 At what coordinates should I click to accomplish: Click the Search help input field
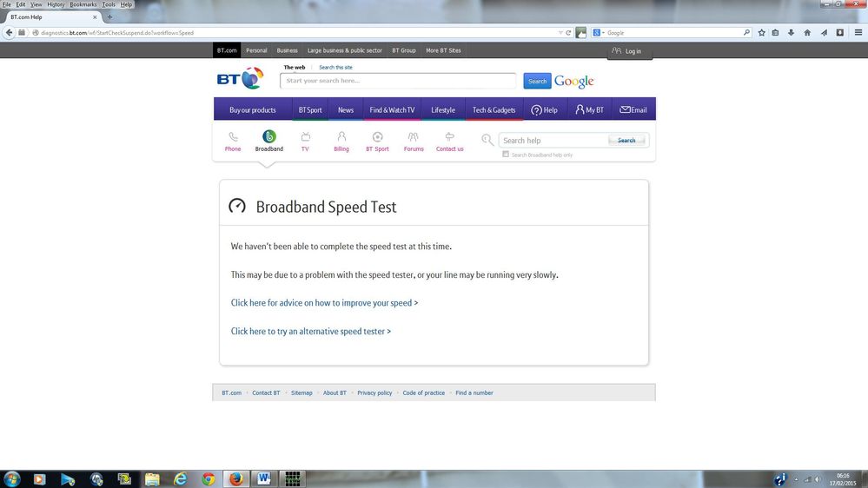click(553, 141)
